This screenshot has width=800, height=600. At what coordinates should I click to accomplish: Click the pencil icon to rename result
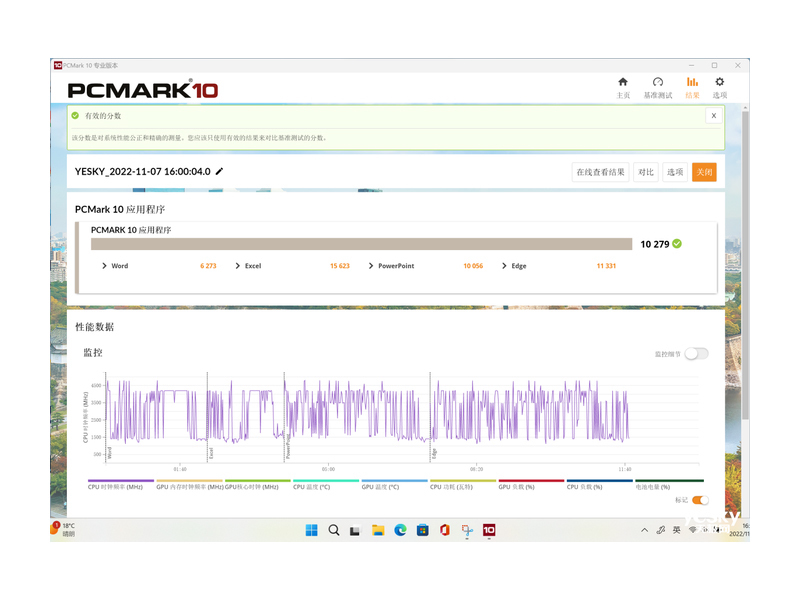(x=219, y=171)
